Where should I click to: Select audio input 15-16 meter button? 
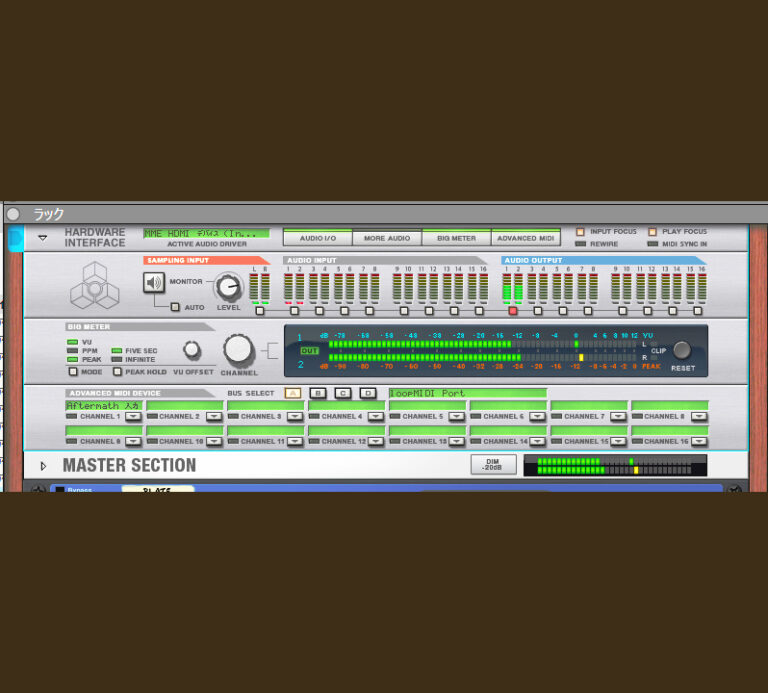pyautogui.click(x=479, y=311)
